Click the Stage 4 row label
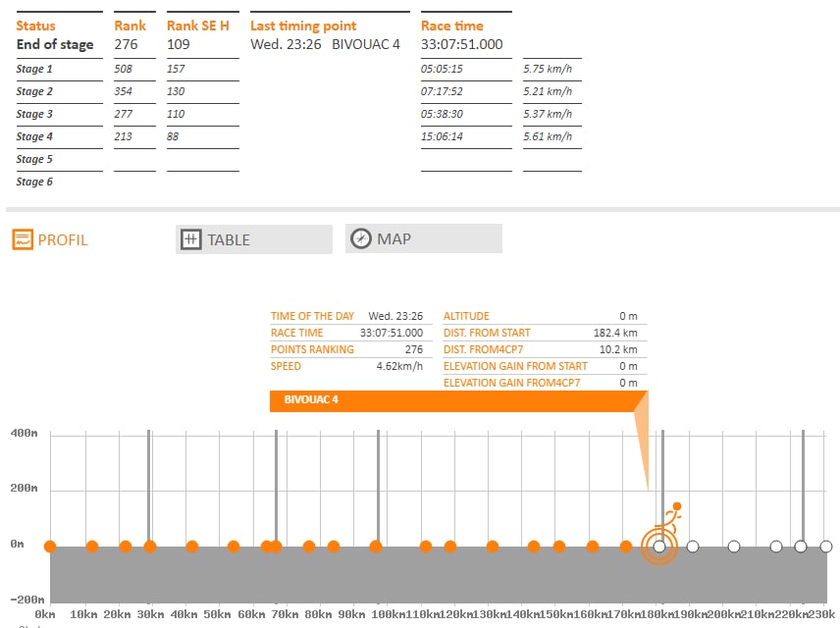This screenshot has height=628, width=840. tap(35, 137)
